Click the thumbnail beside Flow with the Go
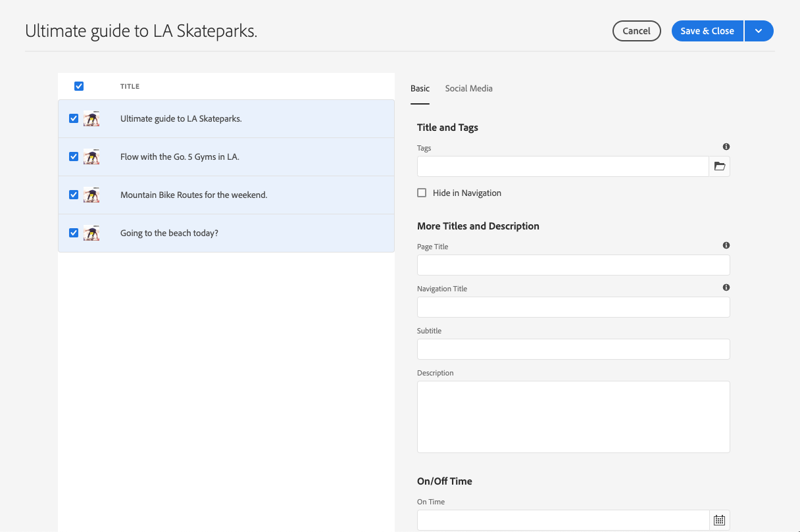This screenshot has height=532, width=800. point(92,157)
